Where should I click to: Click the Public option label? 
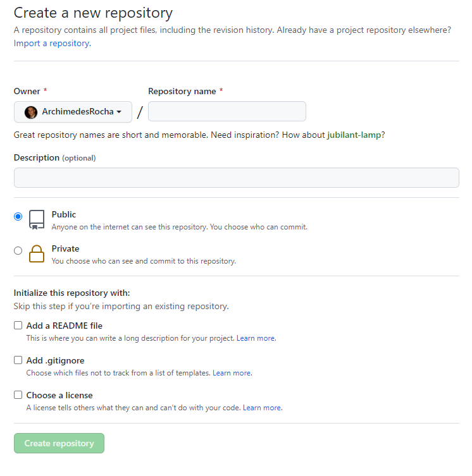[x=64, y=215]
